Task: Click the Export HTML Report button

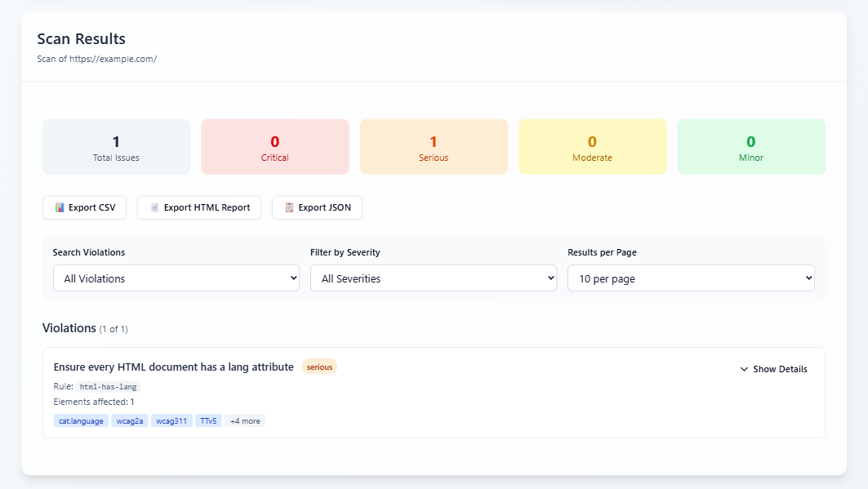Action: point(199,207)
